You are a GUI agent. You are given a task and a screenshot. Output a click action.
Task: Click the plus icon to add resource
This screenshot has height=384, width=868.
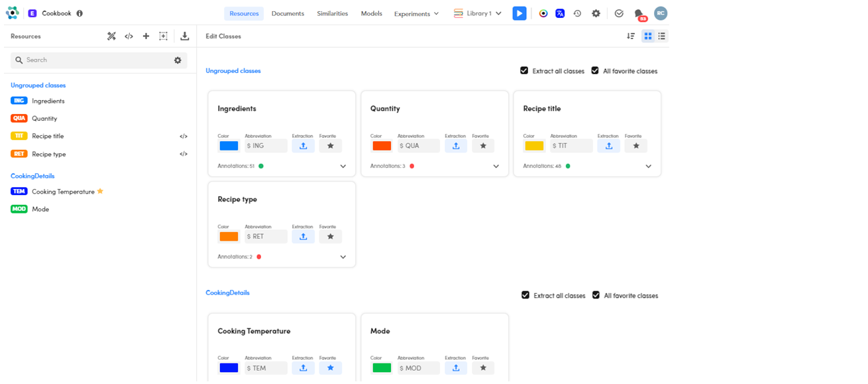coord(146,36)
